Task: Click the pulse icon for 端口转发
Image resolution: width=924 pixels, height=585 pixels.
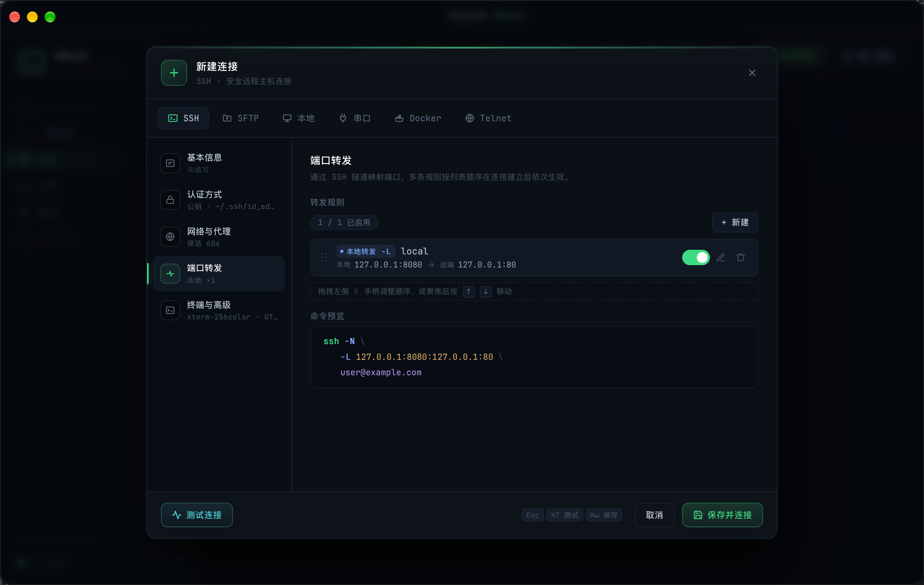Action: click(x=170, y=274)
